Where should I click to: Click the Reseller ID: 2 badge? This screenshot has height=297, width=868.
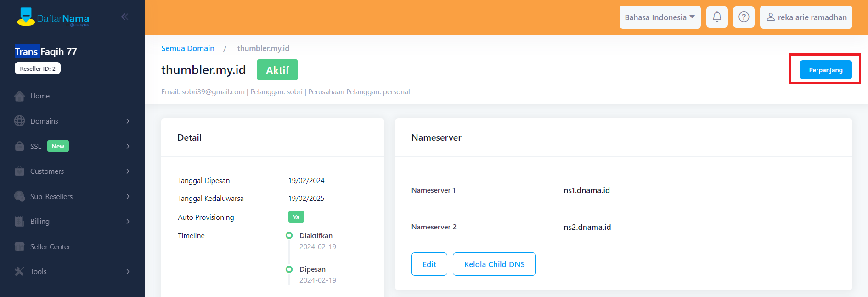pos(38,69)
